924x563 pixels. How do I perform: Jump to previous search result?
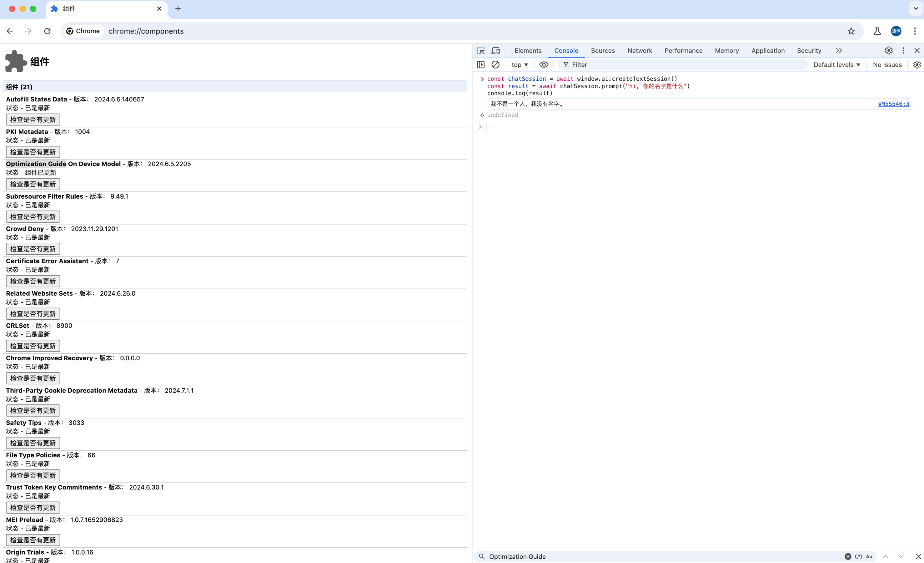(x=886, y=556)
